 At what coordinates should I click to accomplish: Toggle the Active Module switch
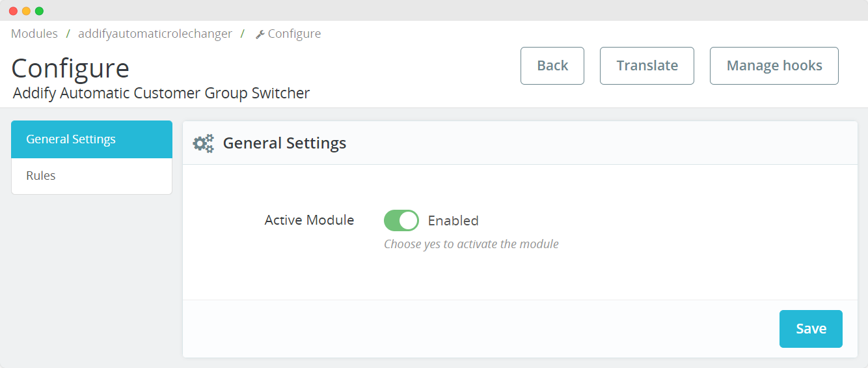[401, 221]
